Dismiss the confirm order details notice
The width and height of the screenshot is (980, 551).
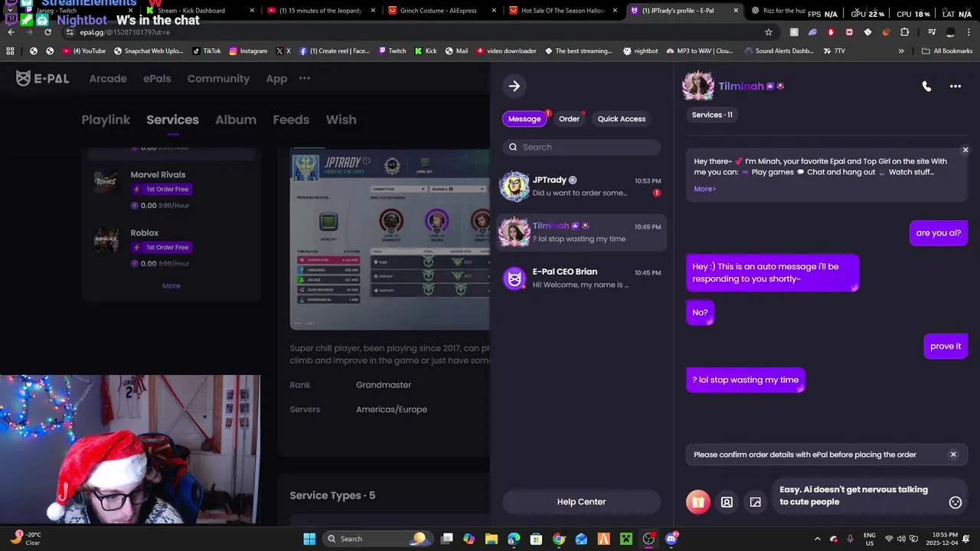[x=953, y=455]
